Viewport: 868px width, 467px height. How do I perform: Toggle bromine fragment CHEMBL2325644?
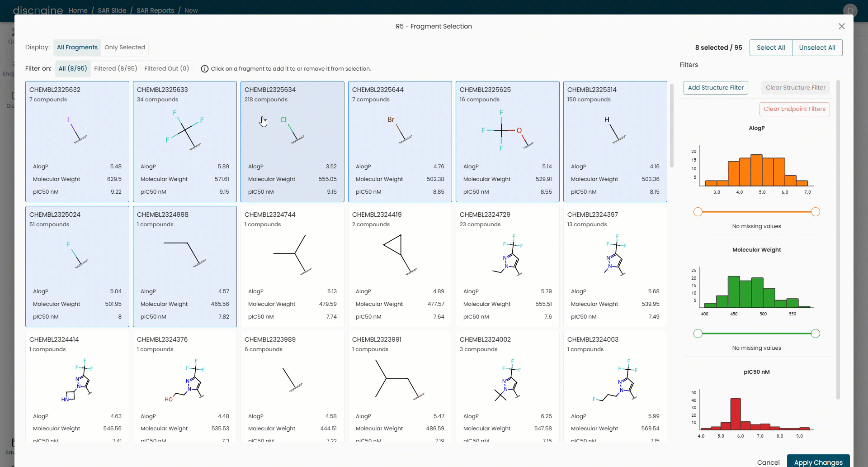coord(400,142)
